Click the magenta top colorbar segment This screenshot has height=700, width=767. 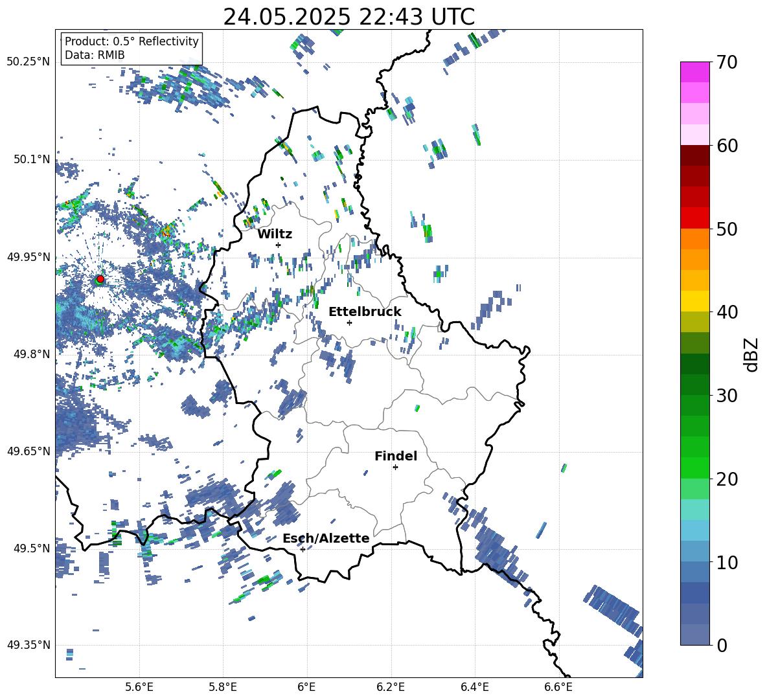click(x=694, y=72)
